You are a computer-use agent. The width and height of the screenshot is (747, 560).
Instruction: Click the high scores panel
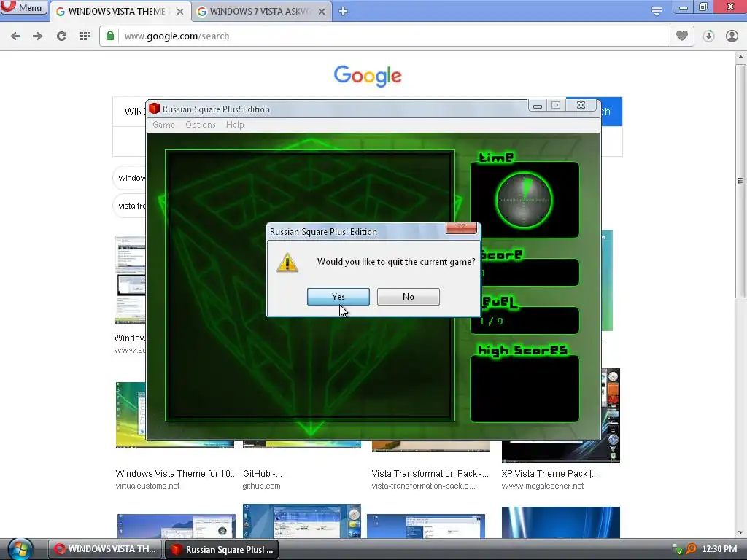pos(525,389)
